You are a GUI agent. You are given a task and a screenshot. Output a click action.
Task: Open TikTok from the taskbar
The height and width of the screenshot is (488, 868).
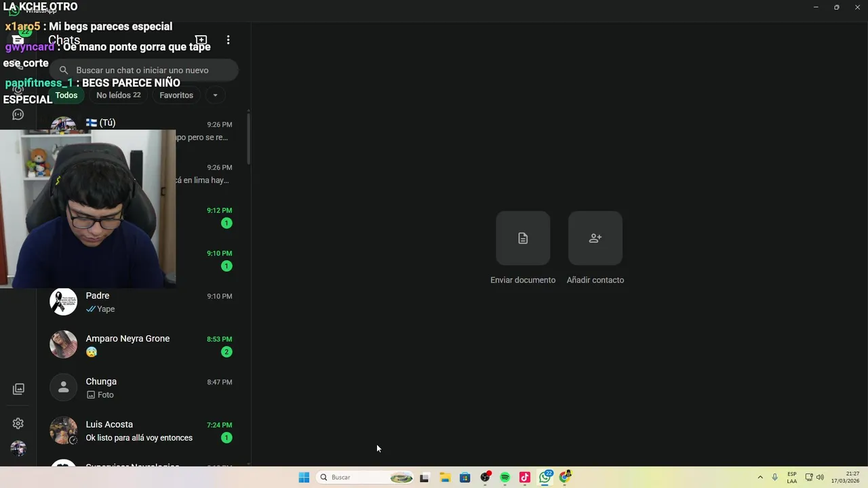(524, 477)
